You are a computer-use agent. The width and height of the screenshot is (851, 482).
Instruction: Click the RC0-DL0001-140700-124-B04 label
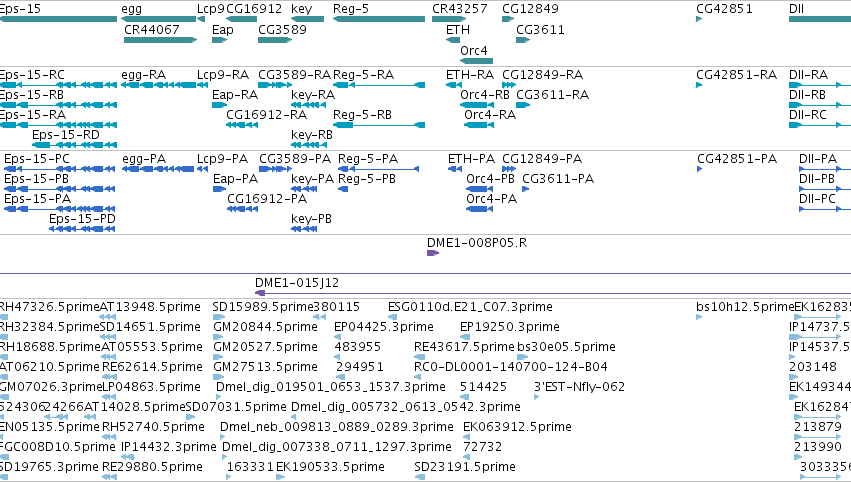(x=511, y=367)
